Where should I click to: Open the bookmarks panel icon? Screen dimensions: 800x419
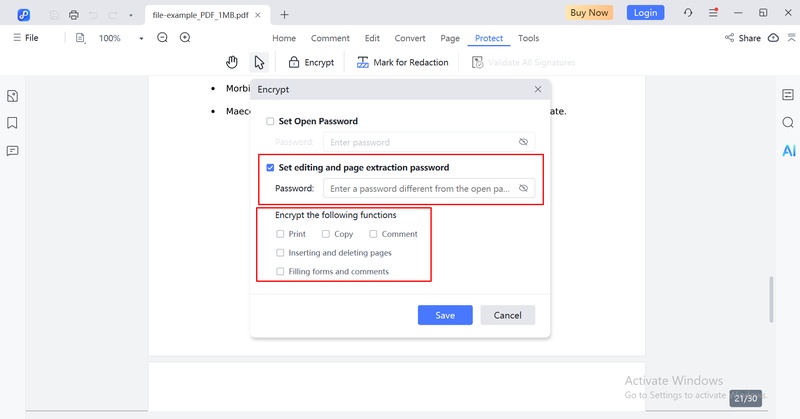pos(12,123)
